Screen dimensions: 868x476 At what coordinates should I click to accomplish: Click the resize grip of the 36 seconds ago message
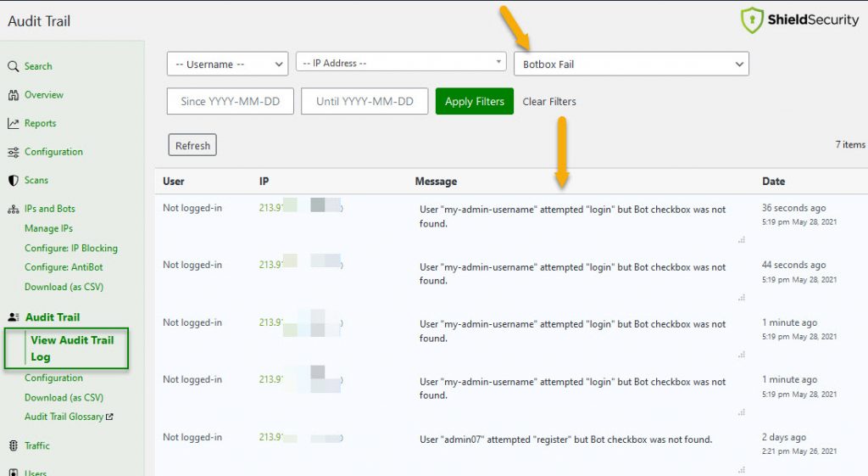click(x=741, y=240)
